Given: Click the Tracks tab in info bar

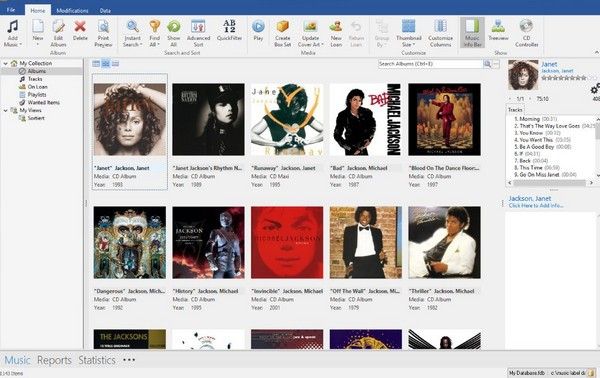Looking at the screenshot, I should [x=515, y=110].
